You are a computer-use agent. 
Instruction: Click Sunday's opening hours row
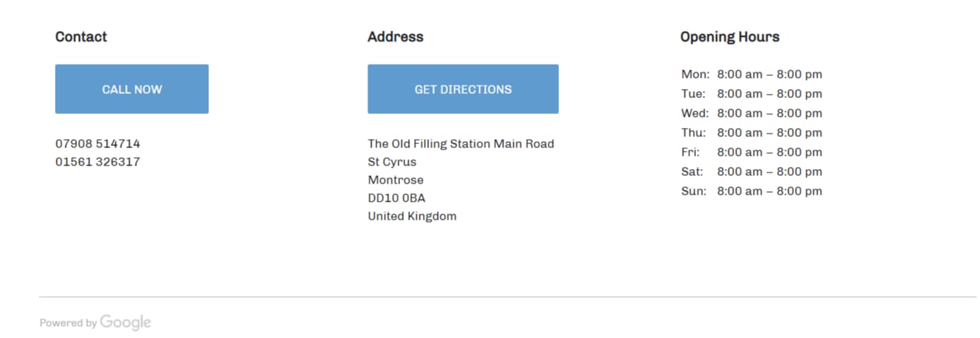coord(751,191)
